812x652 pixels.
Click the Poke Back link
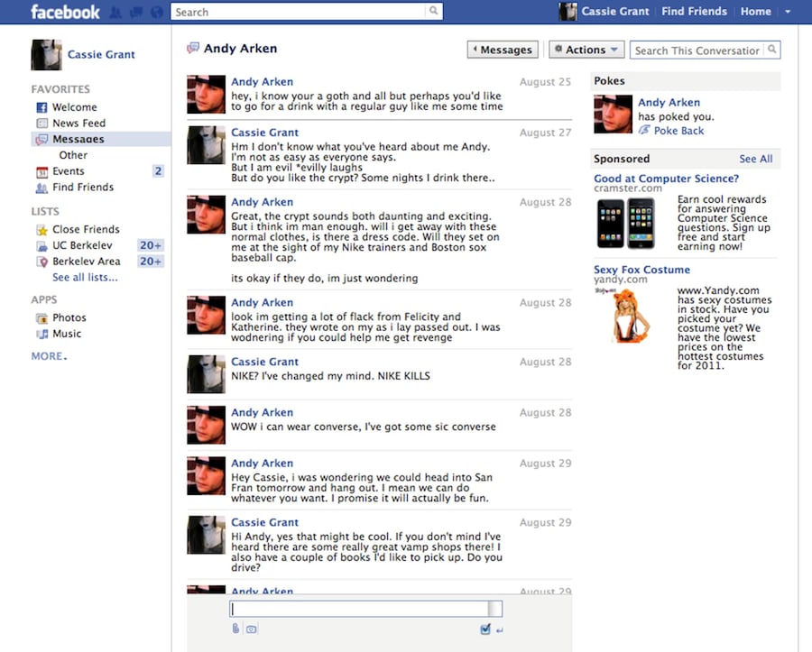coord(678,131)
